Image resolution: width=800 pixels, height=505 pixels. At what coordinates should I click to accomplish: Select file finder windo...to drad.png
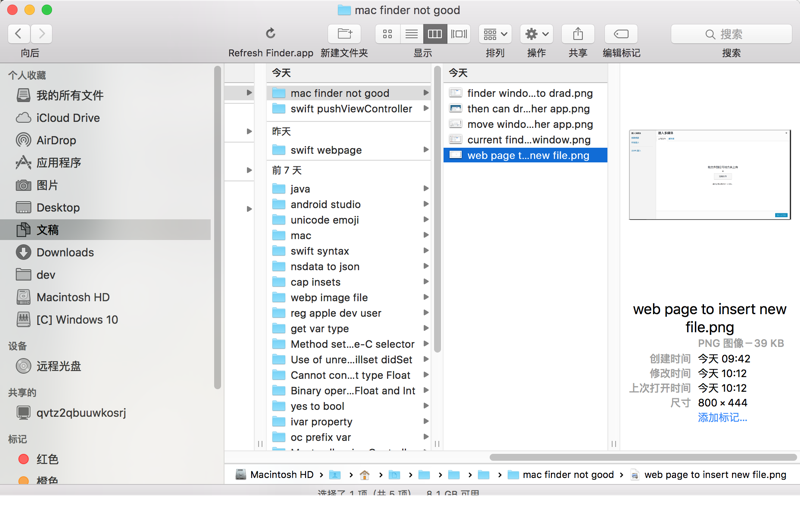tap(526, 93)
